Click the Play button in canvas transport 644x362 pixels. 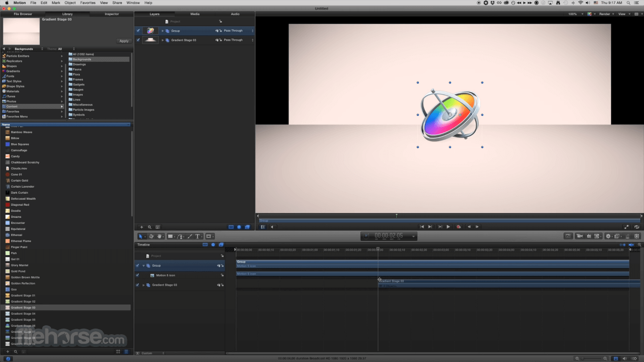[448, 227]
